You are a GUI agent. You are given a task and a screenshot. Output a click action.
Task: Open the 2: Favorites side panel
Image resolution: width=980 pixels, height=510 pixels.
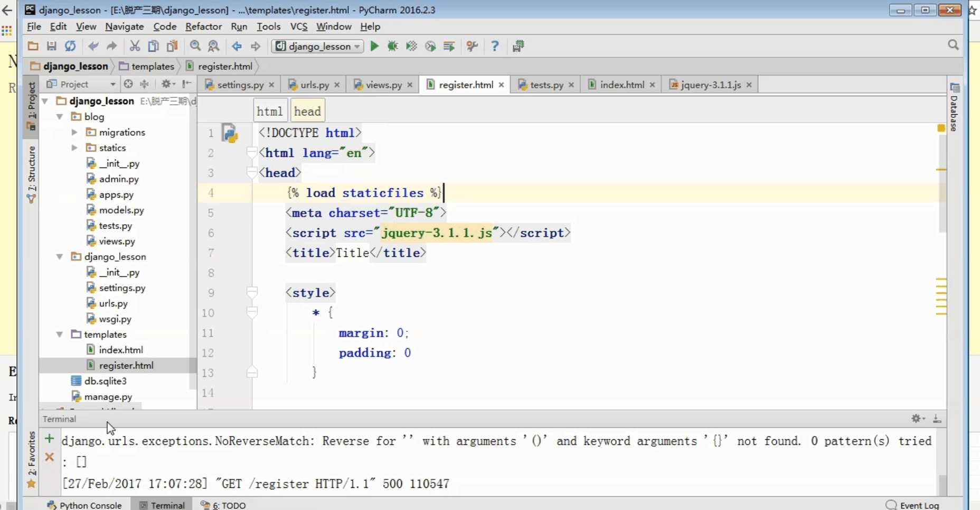click(x=31, y=459)
